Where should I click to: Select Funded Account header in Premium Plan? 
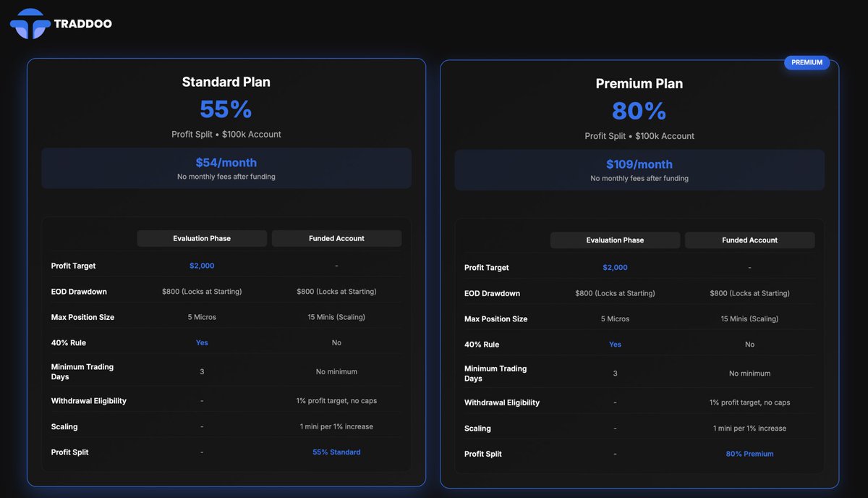click(749, 240)
